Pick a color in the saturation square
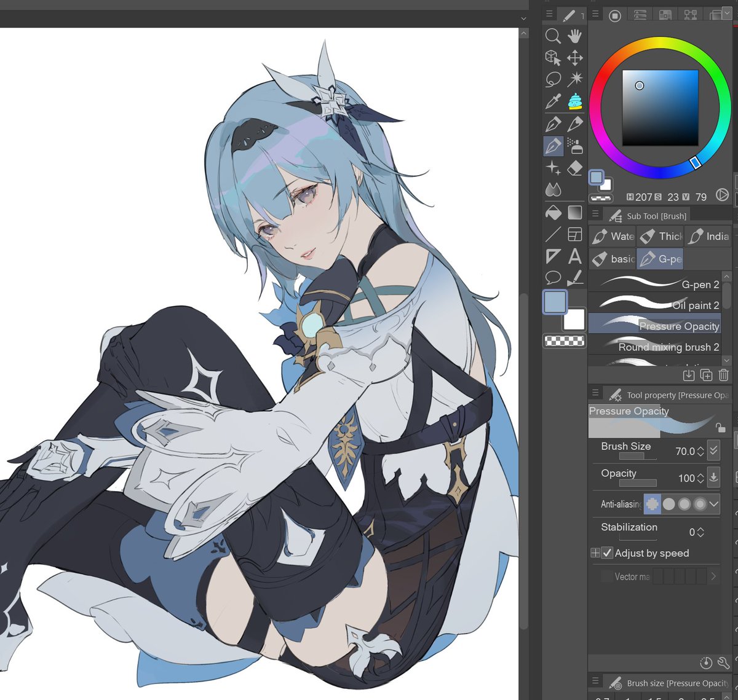The image size is (738, 700). pyautogui.click(x=660, y=108)
